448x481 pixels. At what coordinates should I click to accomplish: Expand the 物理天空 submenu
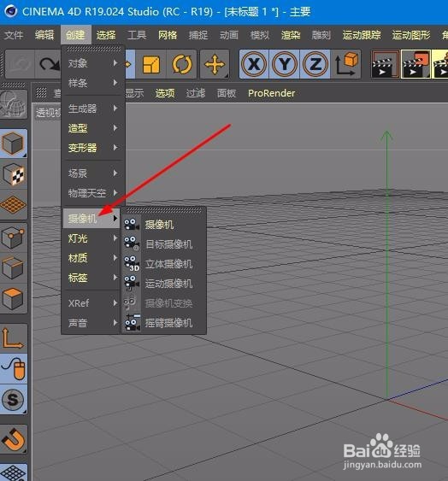click(93, 193)
